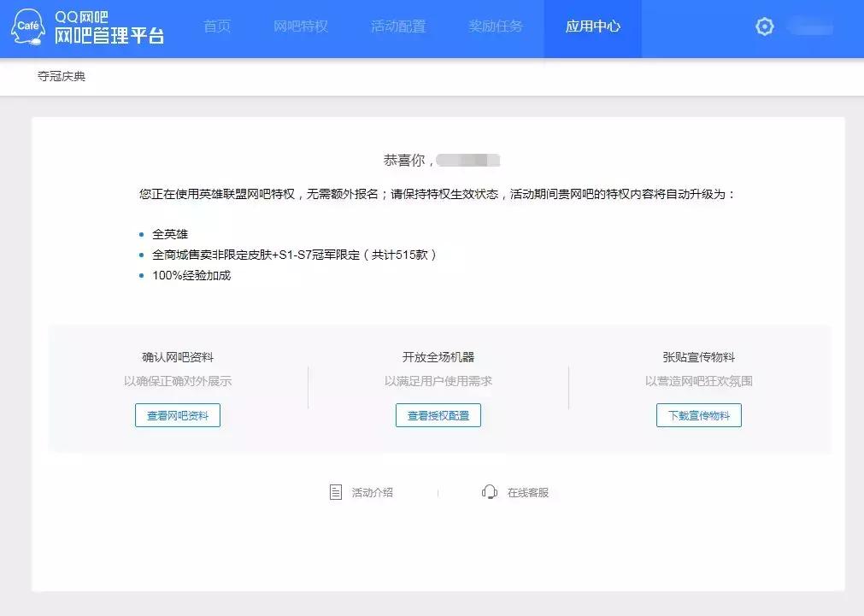Click the 查看网吧资料 button
This screenshot has width=864, height=616.
pos(177,415)
